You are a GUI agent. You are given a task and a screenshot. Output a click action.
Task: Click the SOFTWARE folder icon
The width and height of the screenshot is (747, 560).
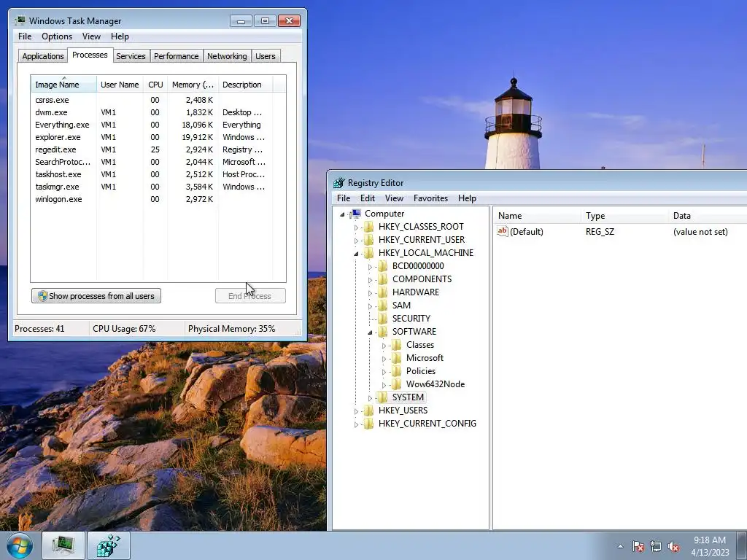pyautogui.click(x=382, y=332)
